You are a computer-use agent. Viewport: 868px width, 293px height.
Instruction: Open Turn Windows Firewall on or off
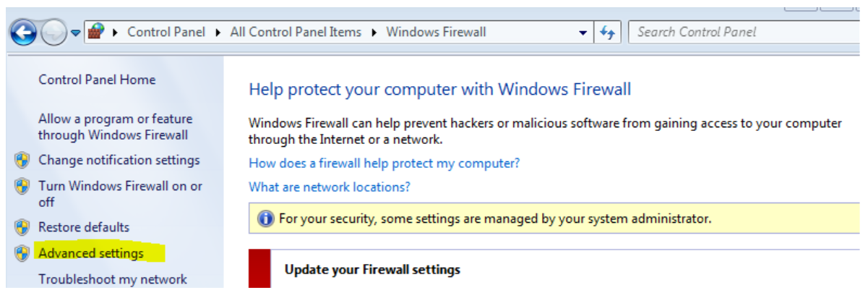[x=120, y=194]
